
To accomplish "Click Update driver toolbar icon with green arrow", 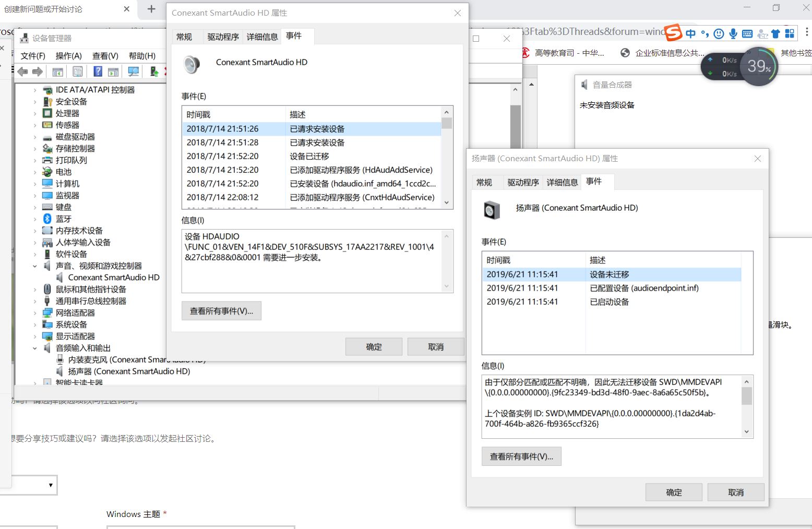I will coord(154,72).
